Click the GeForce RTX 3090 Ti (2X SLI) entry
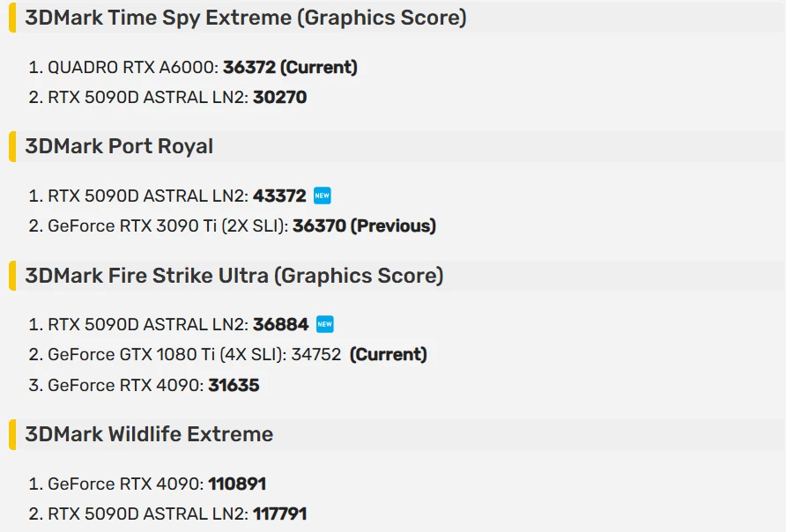The image size is (786, 532). (x=232, y=226)
